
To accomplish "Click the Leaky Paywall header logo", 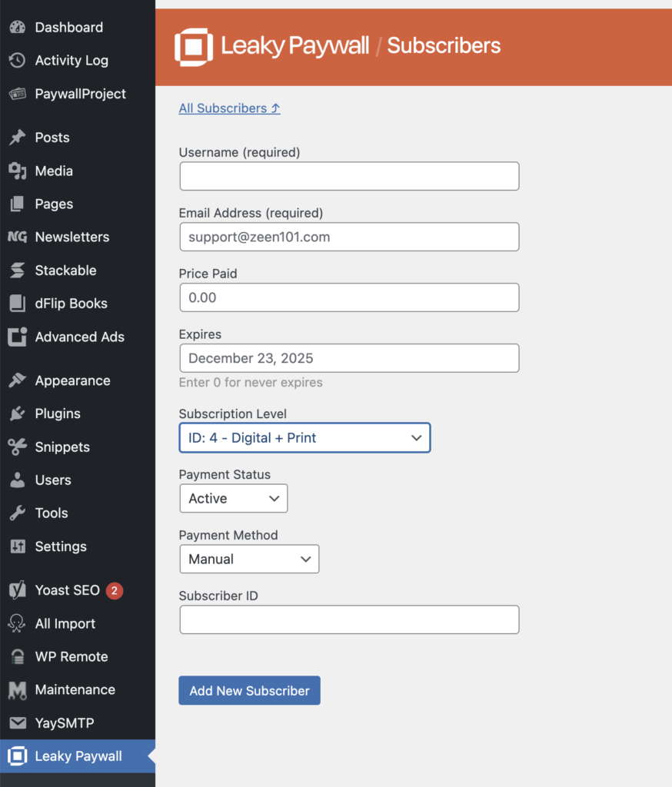I will coord(193,46).
